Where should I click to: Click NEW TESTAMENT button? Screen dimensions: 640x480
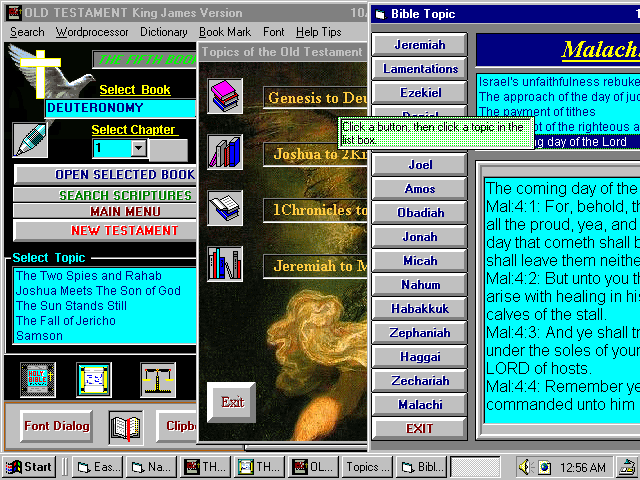[x=105, y=231]
